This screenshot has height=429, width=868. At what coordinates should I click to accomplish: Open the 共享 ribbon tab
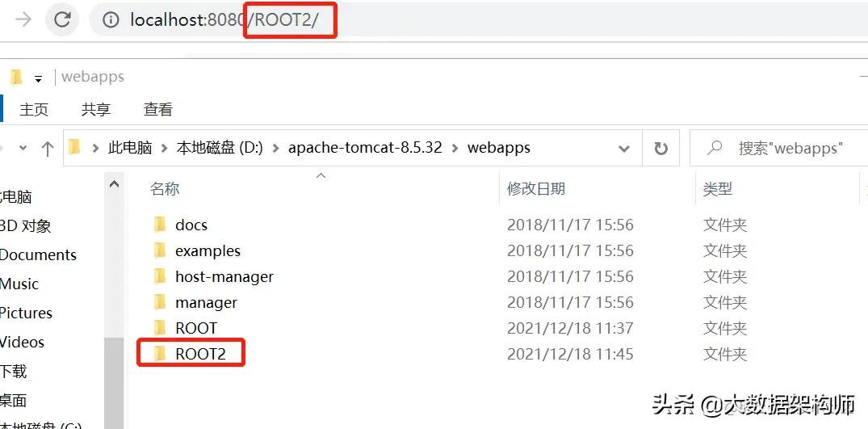click(x=96, y=109)
